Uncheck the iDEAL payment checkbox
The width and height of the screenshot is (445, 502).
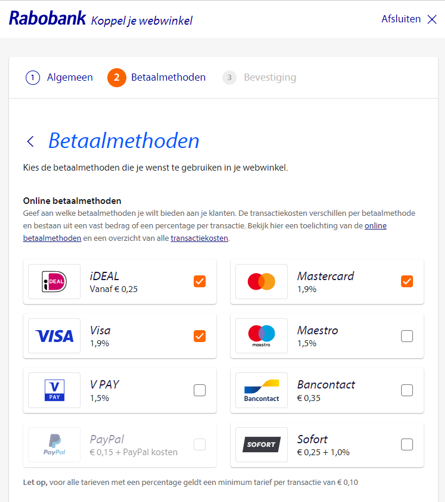pyautogui.click(x=200, y=281)
